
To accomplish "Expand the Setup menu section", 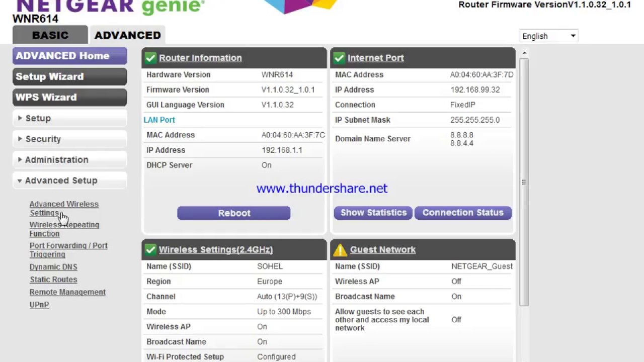I will (70, 118).
